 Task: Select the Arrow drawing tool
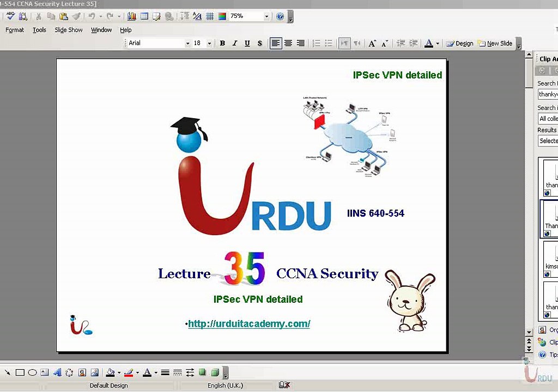(x=8, y=372)
